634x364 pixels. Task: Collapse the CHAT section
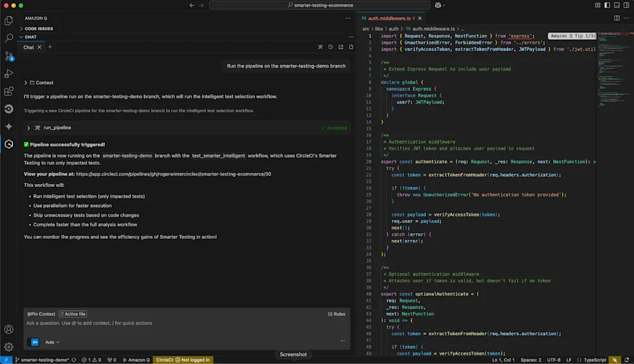pyautogui.click(x=30, y=37)
